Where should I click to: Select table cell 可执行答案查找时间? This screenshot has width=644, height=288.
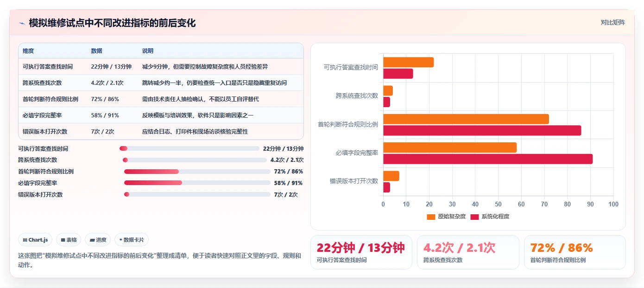[48, 67]
